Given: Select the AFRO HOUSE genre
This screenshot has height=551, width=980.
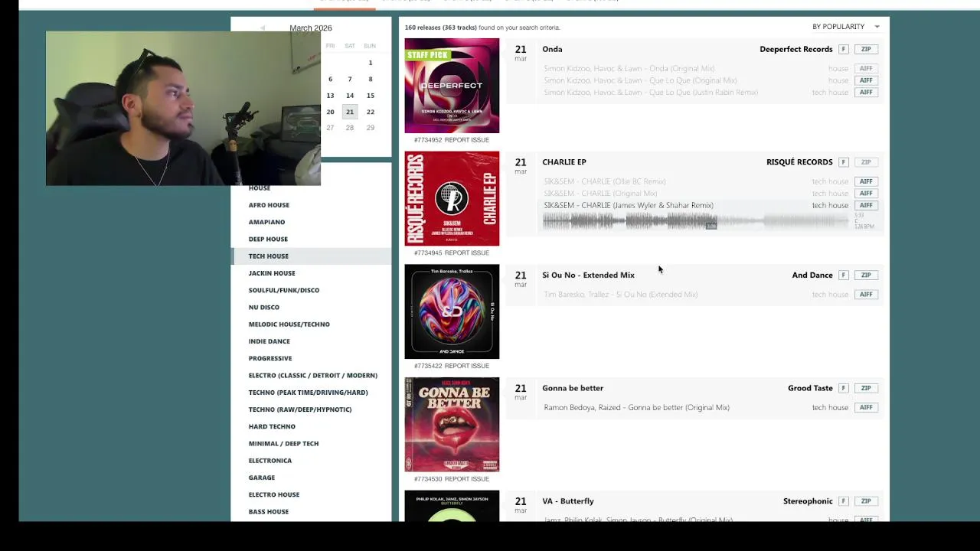Looking at the screenshot, I should pos(269,205).
